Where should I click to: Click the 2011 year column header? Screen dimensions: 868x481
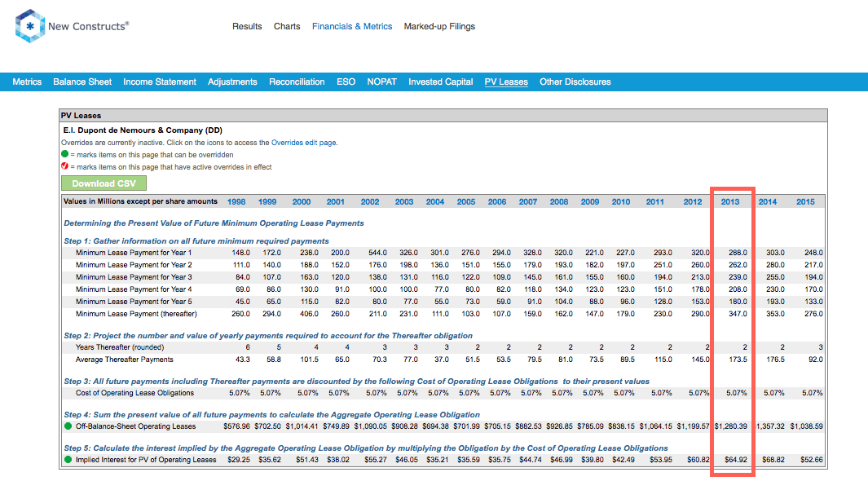(x=655, y=202)
